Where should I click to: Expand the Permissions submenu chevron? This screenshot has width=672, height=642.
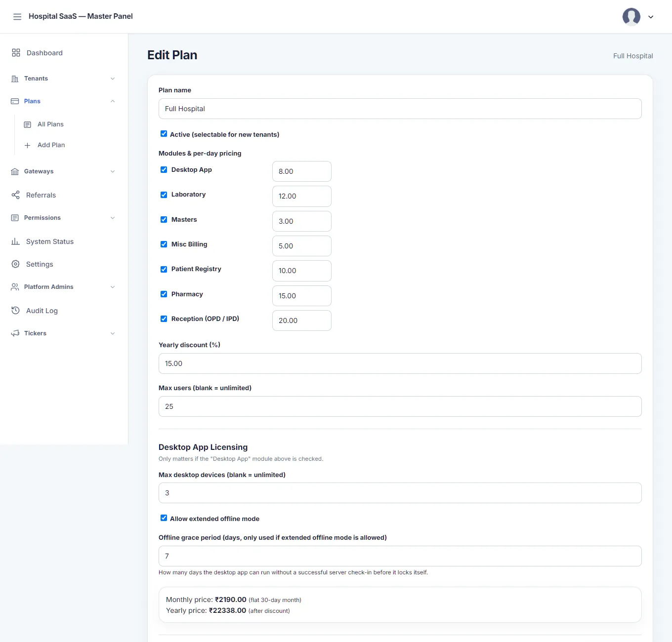tap(113, 218)
